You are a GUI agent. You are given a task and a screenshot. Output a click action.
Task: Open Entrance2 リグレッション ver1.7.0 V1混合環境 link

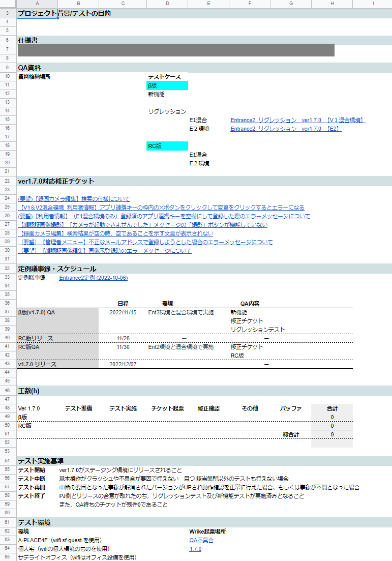(297, 120)
